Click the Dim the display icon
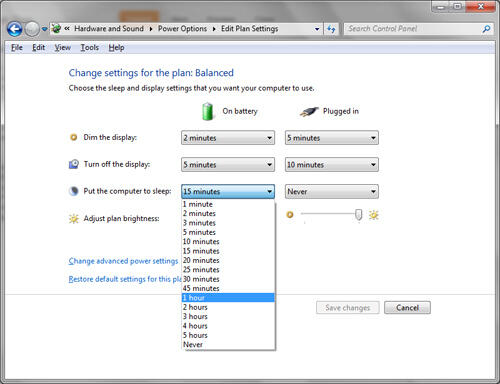The image size is (500, 384). [74, 137]
